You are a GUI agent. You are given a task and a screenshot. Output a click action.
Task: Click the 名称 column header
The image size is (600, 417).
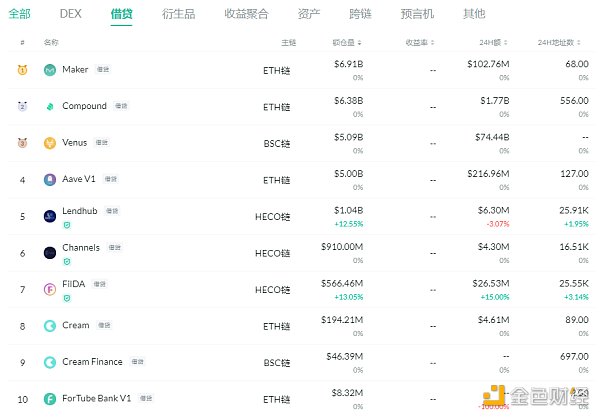(x=51, y=42)
